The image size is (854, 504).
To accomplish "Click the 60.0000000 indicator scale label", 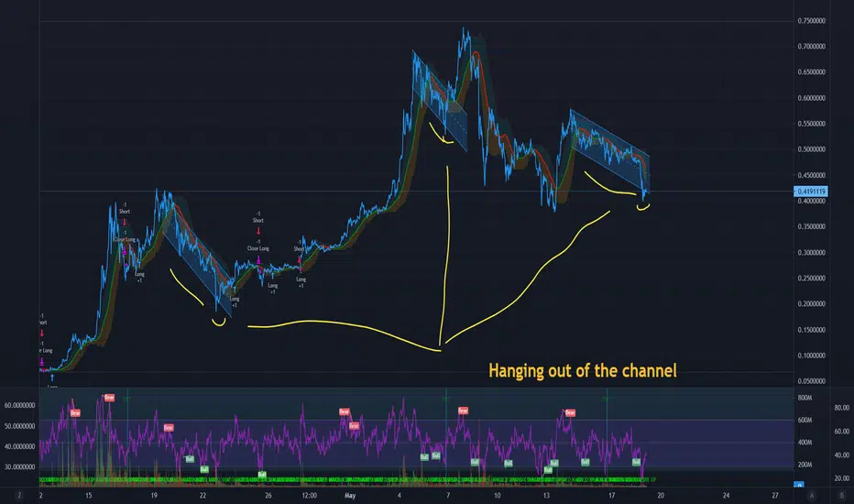I will coord(19,405).
